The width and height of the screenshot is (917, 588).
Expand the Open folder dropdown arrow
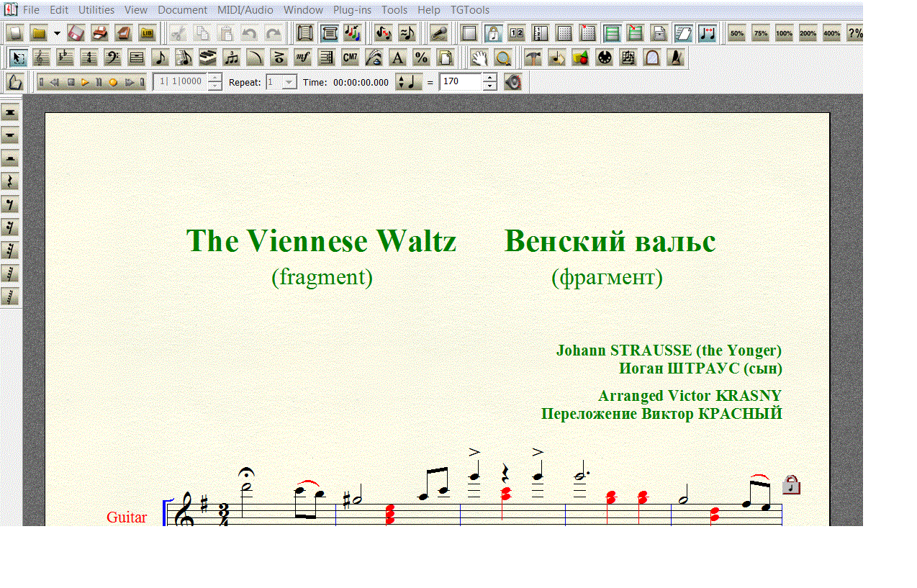[x=57, y=33]
